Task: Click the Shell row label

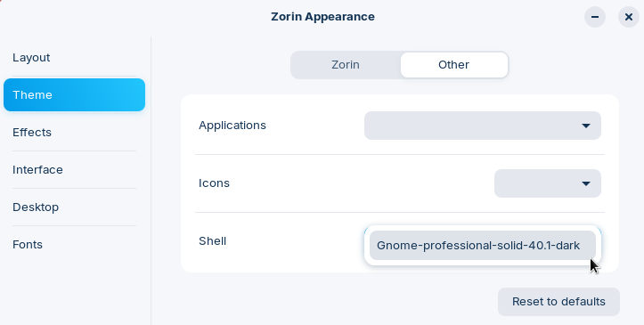Action: 212,241
